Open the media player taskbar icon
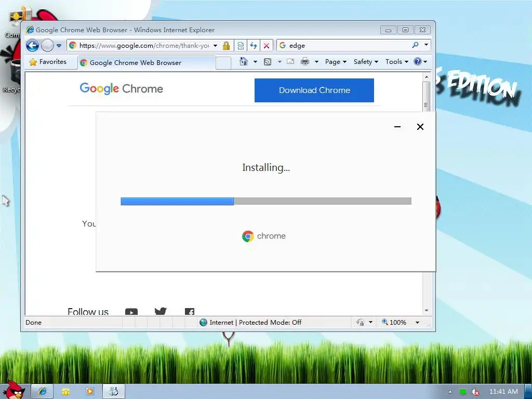 [90, 392]
